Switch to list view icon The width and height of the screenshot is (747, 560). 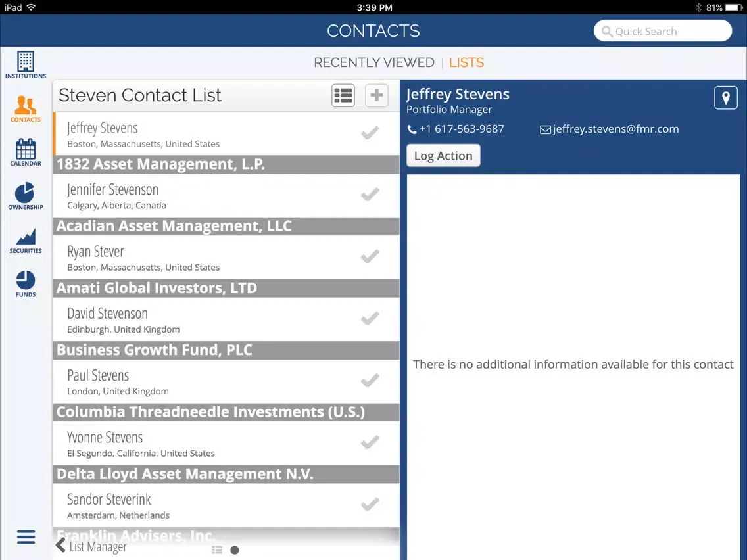343,95
